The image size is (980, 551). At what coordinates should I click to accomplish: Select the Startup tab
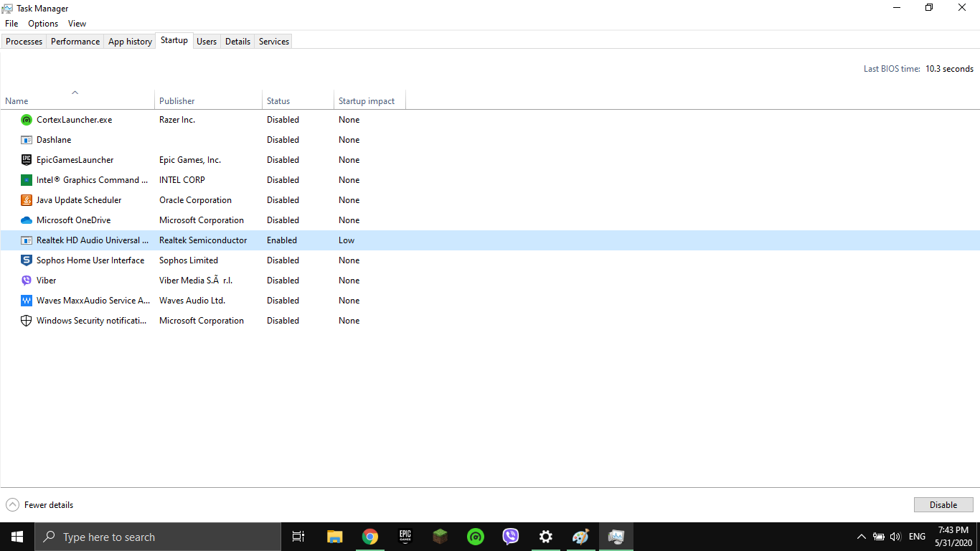[x=174, y=40]
